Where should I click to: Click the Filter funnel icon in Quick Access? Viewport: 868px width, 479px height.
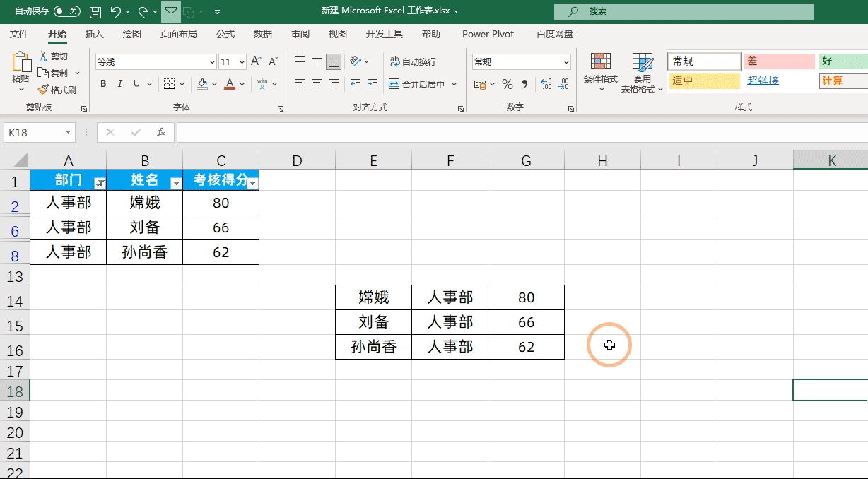170,11
